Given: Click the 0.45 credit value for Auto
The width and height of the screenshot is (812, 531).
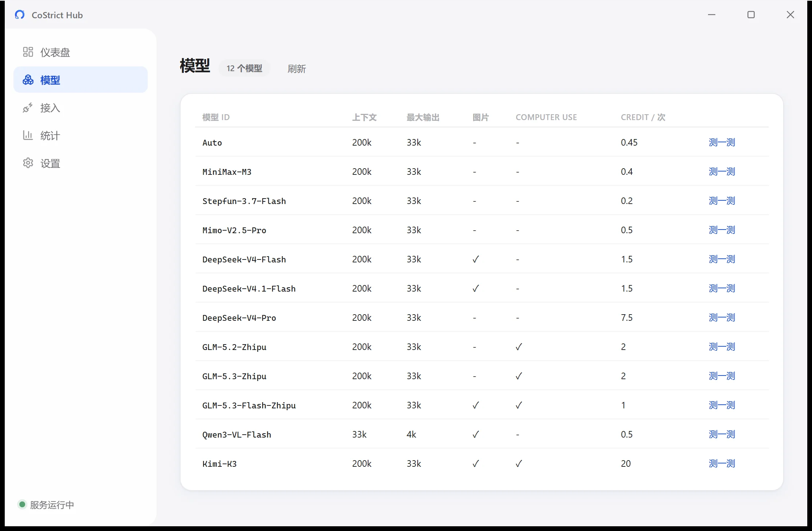Looking at the screenshot, I should (x=629, y=142).
